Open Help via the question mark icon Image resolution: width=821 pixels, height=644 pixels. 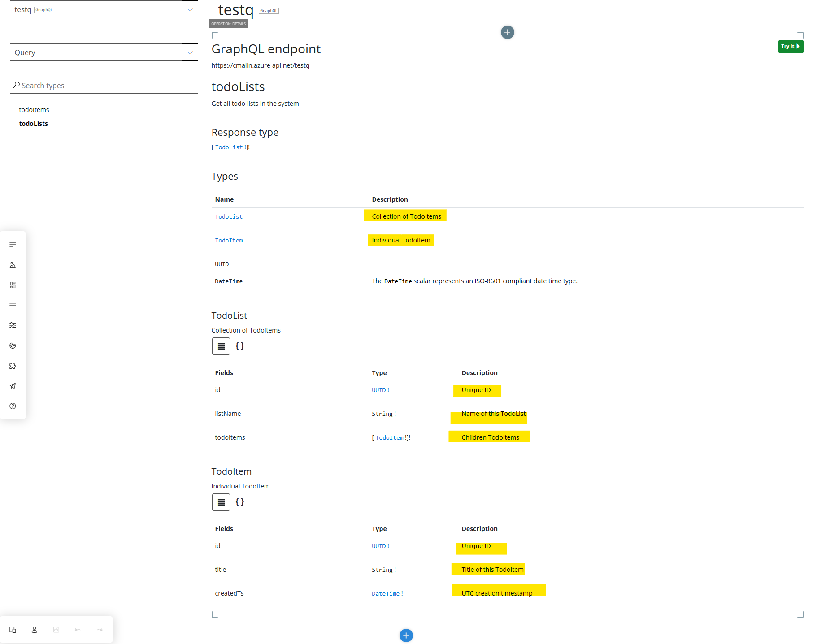(x=13, y=406)
